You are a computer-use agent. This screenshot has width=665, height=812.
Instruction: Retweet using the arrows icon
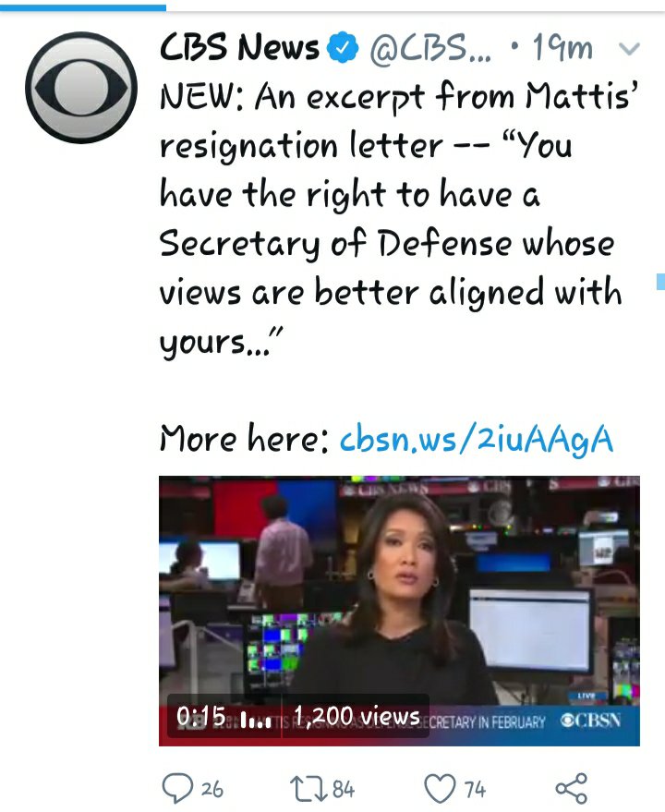click(308, 788)
